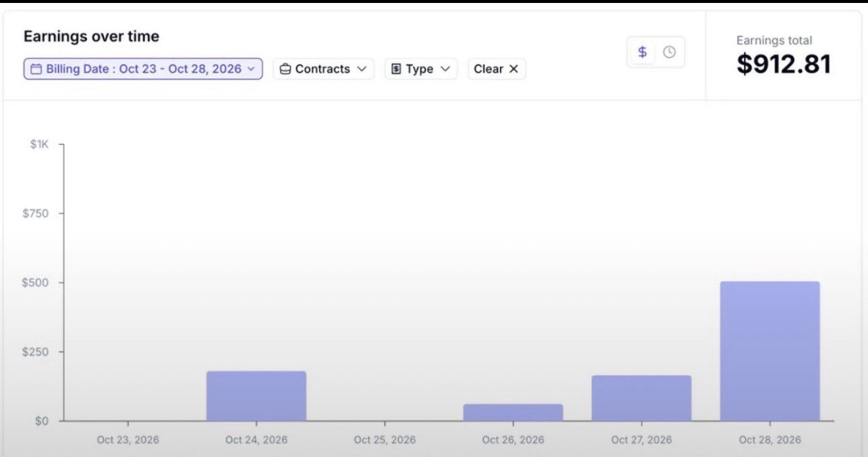Click the Earnings over time heading

tap(91, 36)
